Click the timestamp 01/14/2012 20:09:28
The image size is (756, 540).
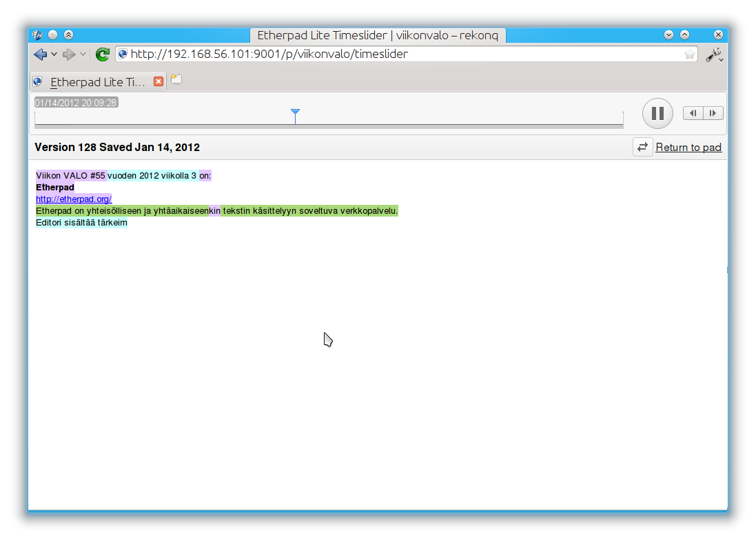[x=76, y=103]
